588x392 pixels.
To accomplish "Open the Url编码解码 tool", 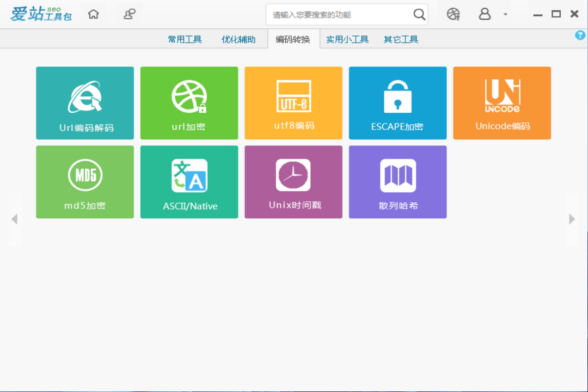I will pyautogui.click(x=84, y=103).
